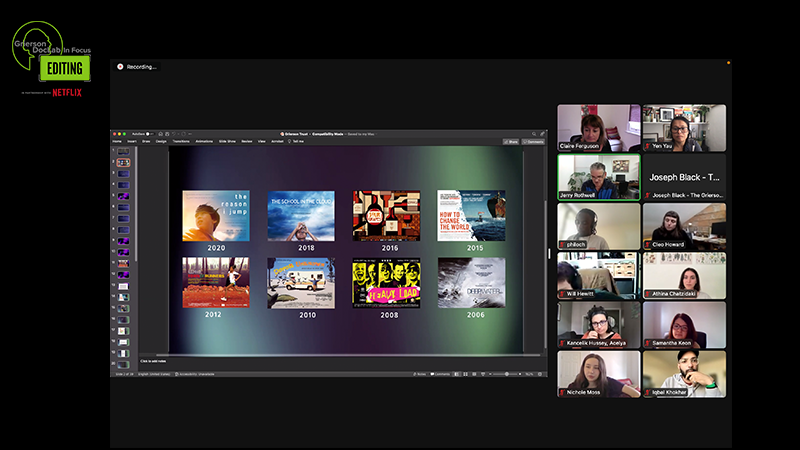
Task: Click the 'Heavy Load' 2008 poster
Action: point(386,283)
